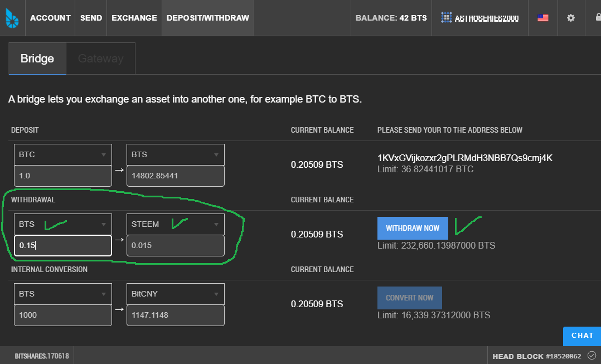Click the WITHDRAW NOW button
601x364 pixels.
[413, 228]
